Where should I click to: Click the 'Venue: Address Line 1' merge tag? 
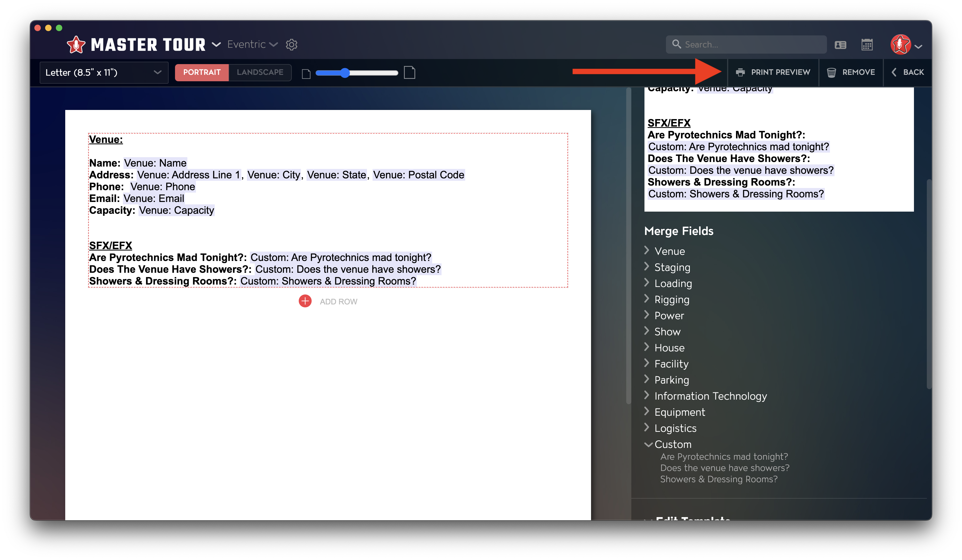click(x=189, y=175)
